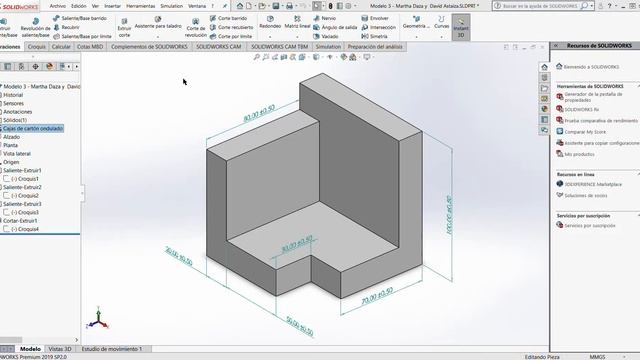Screen dimensions: 640x360
Task: Open dropdown arrow under Geometría de referencia
Action: click(416, 37)
